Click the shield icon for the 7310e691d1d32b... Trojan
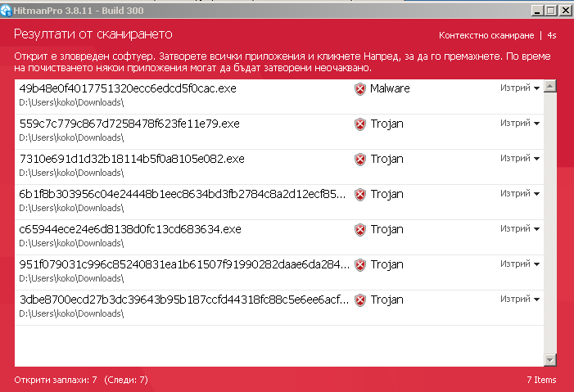 [x=360, y=160]
